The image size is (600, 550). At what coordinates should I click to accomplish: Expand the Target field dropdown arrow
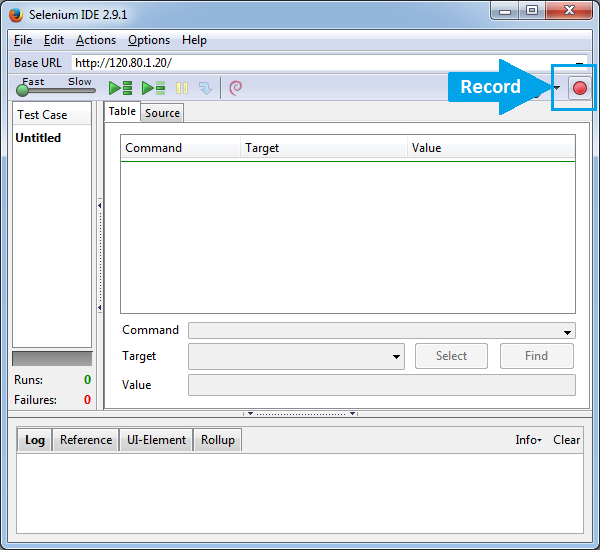(396, 357)
